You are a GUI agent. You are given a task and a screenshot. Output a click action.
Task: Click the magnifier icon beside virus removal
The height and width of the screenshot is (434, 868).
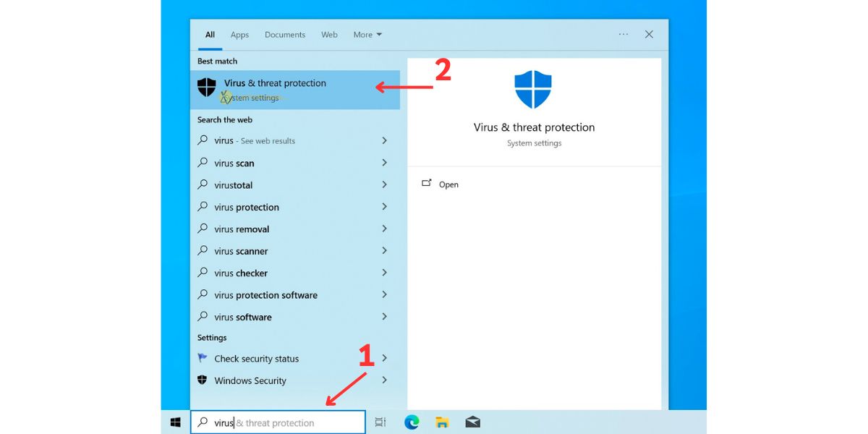coord(203,229)
